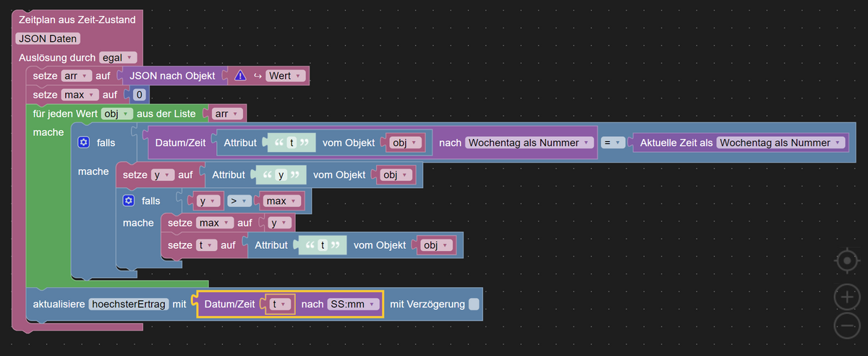The height and width of the screenshot is (356, 868).
Task: Edit the quoted t text in falls condition
Action: (x=292, y=143)
